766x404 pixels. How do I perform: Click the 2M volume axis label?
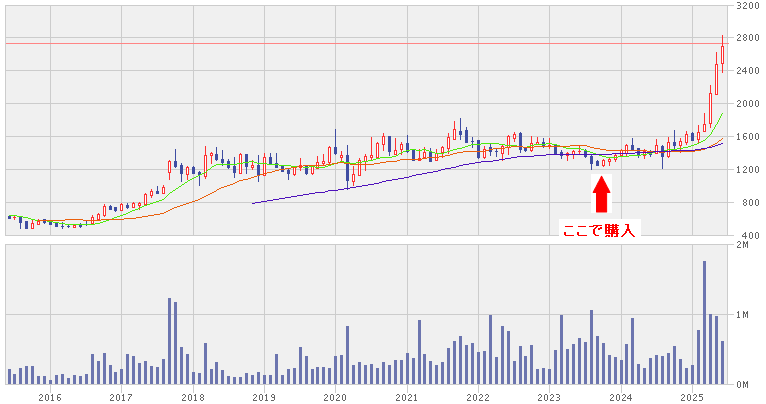coord(742,245)
